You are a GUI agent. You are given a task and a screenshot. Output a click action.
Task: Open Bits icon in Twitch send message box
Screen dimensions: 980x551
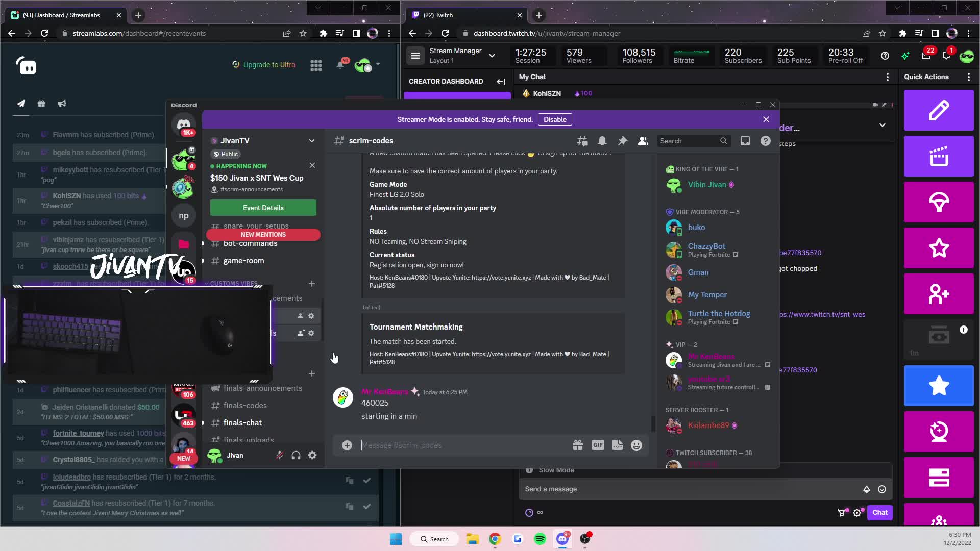click(866, 489)
